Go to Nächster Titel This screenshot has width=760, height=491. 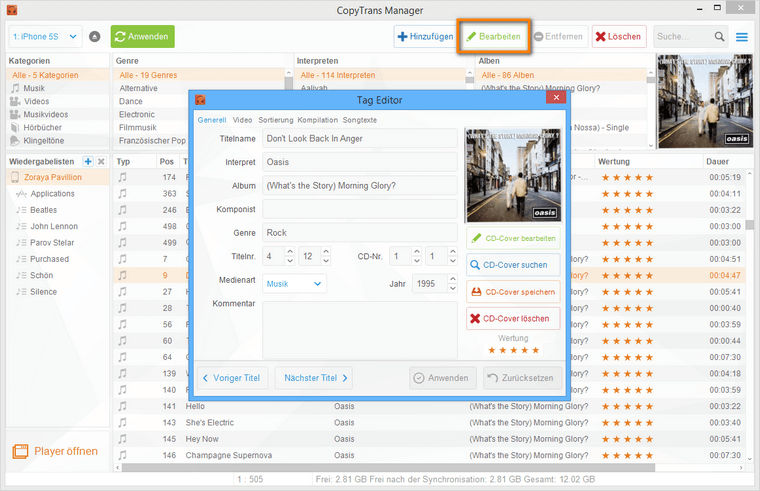click(x=314, y=378)
